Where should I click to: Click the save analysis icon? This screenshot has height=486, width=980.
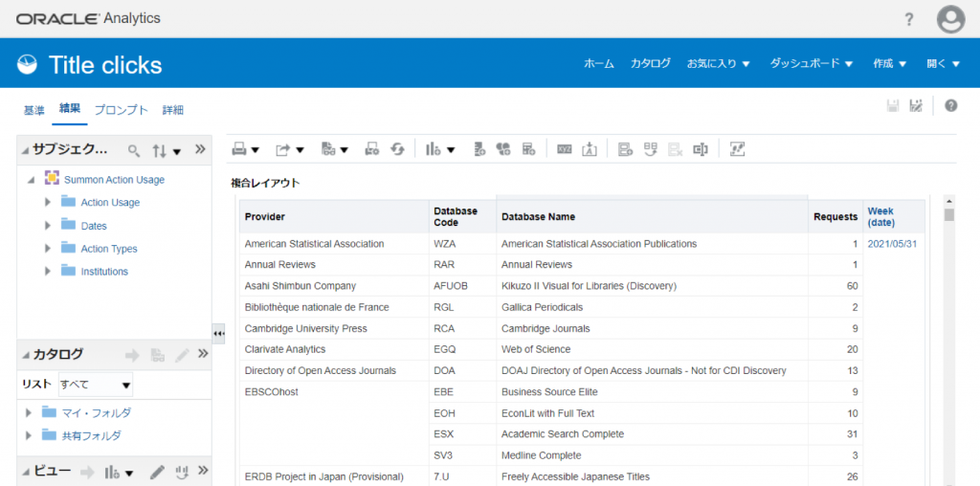coord(893,105)
